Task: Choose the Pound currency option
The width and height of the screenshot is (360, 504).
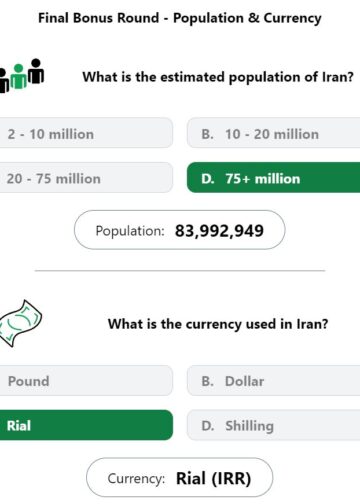Action: tap(86, 380)
